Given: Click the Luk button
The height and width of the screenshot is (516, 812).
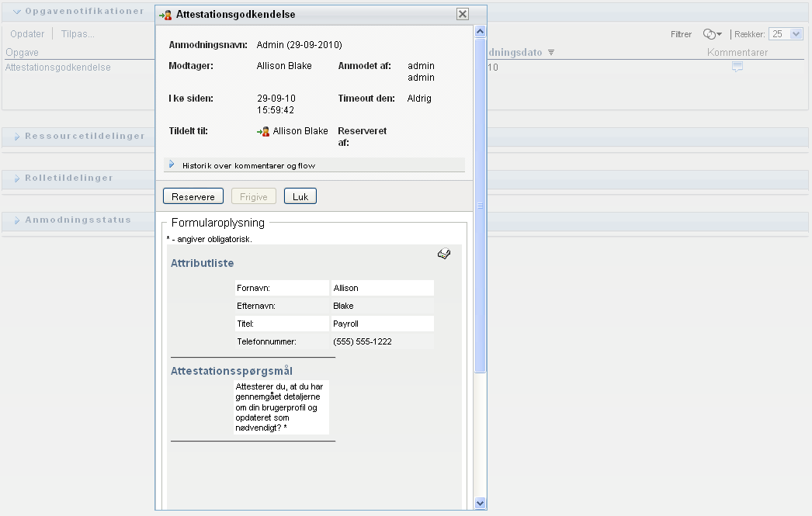Looking at the screenshot, I should (x=300, y=196).
